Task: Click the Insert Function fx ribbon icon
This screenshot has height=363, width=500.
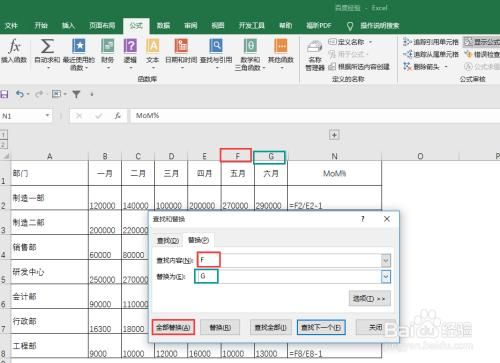Action: click(14, 50)
